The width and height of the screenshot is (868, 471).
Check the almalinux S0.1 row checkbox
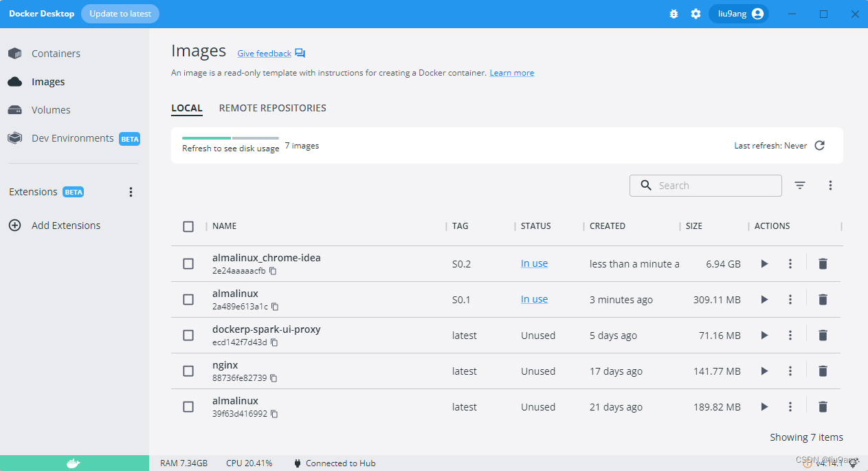(x=188, y=299)
